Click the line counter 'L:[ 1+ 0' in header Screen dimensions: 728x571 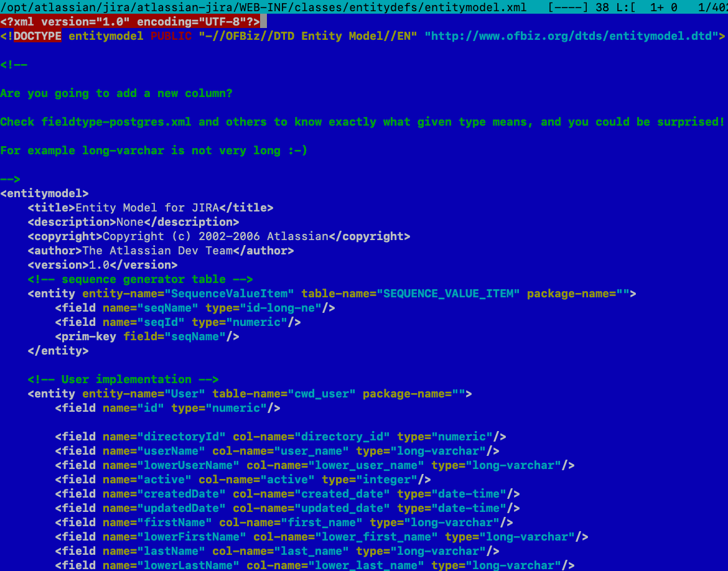[x=646, y=7]
